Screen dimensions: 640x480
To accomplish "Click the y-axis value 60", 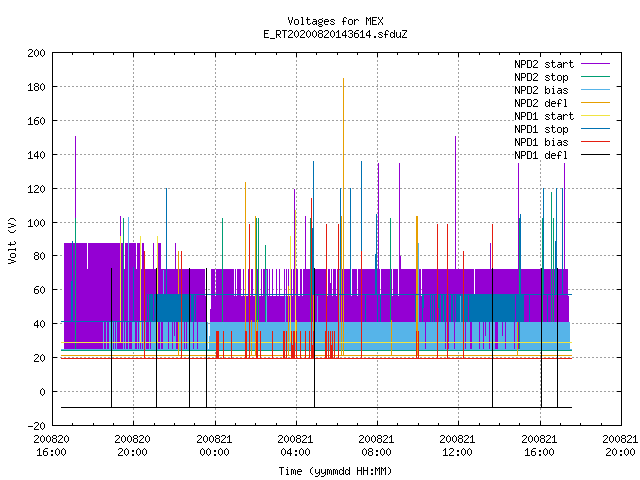I will pyautogui.click(x=40, y=290).
